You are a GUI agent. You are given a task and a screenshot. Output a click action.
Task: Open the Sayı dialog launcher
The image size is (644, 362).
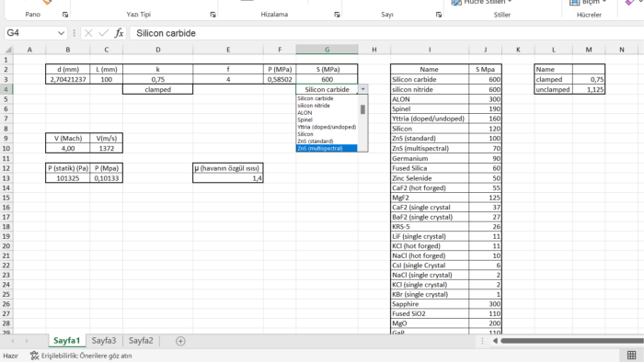[439, 15]
